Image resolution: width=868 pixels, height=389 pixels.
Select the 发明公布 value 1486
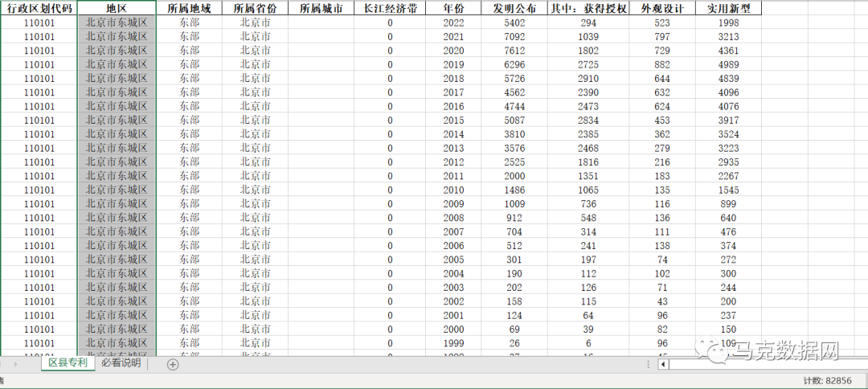coord(515,190)
